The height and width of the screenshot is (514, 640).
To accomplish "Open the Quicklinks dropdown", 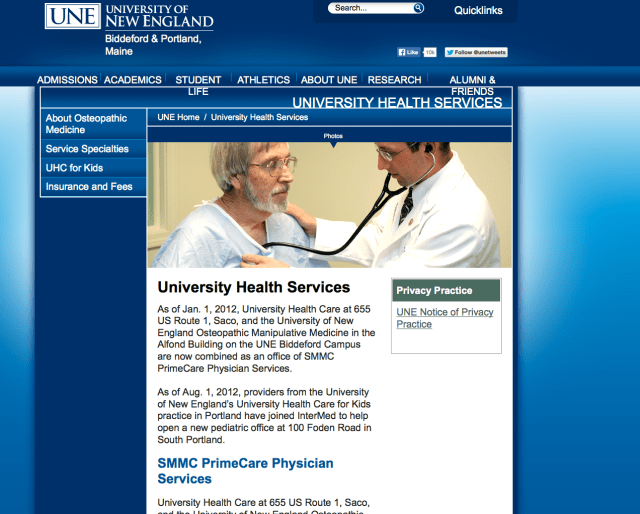I will coord(479,11).
